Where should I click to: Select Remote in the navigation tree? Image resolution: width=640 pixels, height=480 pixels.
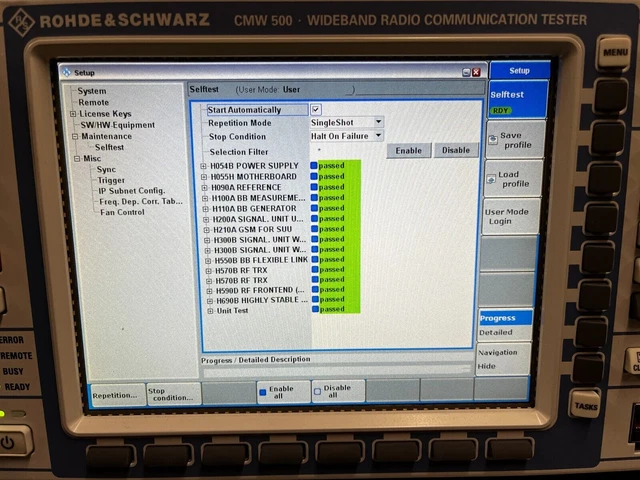[x=93, y=102]
